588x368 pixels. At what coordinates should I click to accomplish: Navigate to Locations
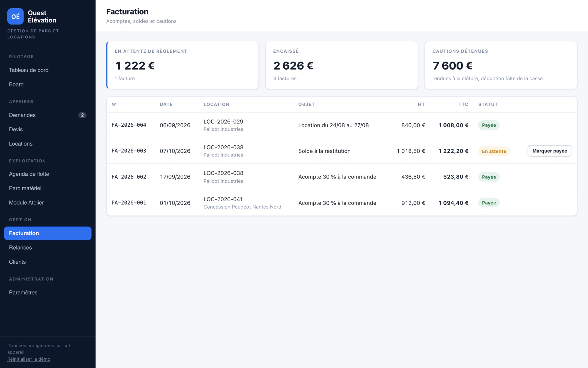pos(47,144)
